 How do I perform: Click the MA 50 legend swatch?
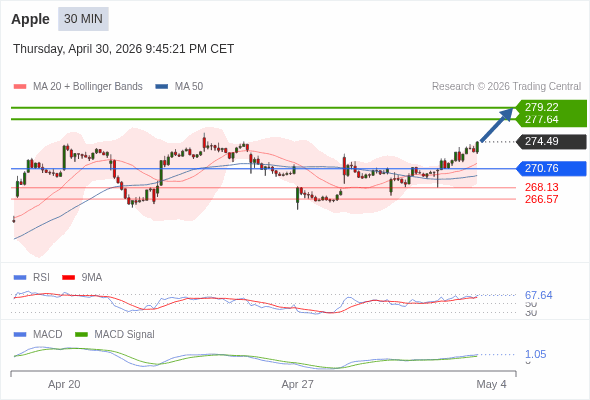tap(162, 87)
